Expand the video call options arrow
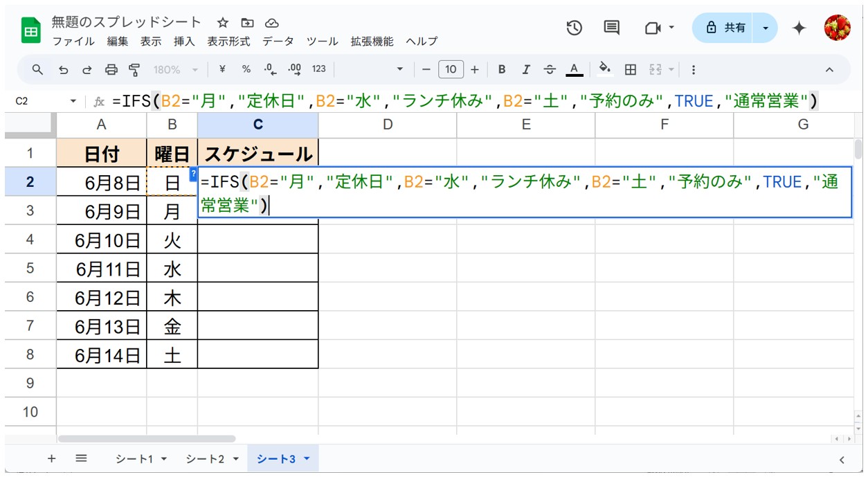Viewport: 868px width, 477px height. tap(671, 28)
